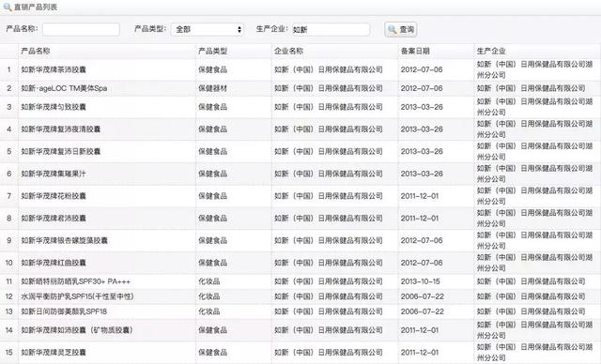
Task: Select product 如新华茂牌灵芝胶囊
Action: click(x=54, y=352)
